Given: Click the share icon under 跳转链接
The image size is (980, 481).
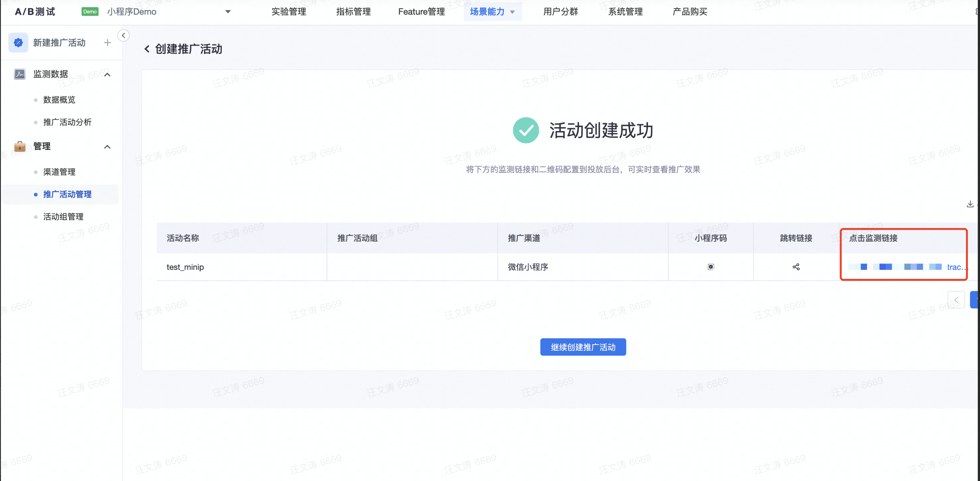Looking at the screenshot, I should point(796,267).
